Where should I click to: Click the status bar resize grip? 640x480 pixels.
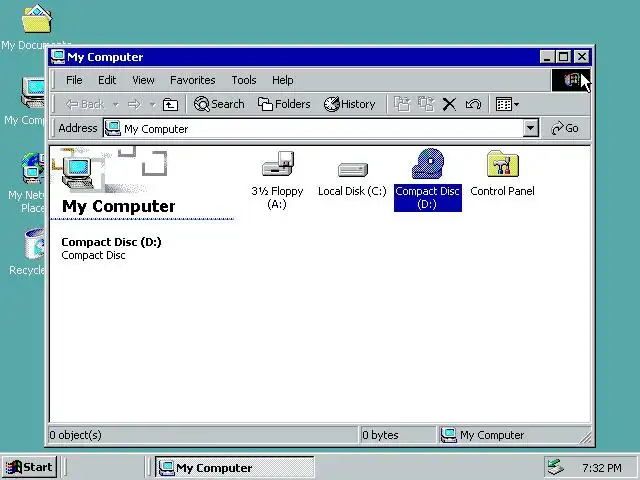585,437
